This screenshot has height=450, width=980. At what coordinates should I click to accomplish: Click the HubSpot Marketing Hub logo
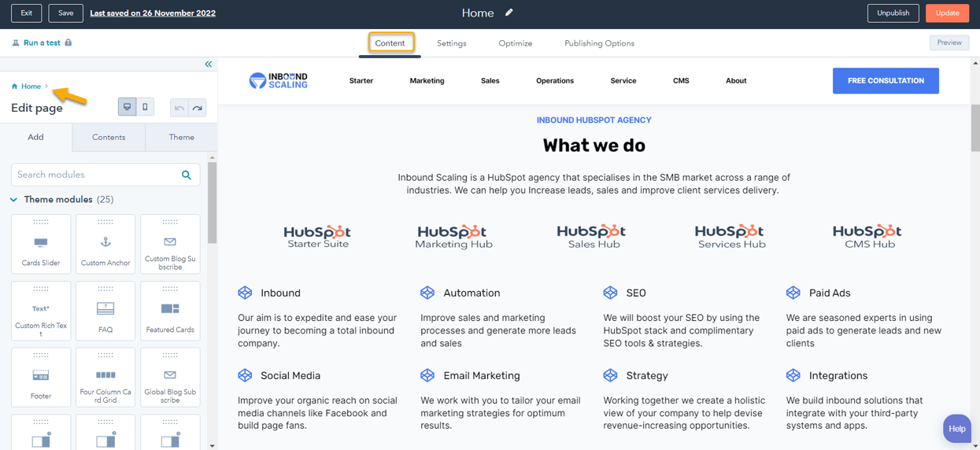[453, 236]
